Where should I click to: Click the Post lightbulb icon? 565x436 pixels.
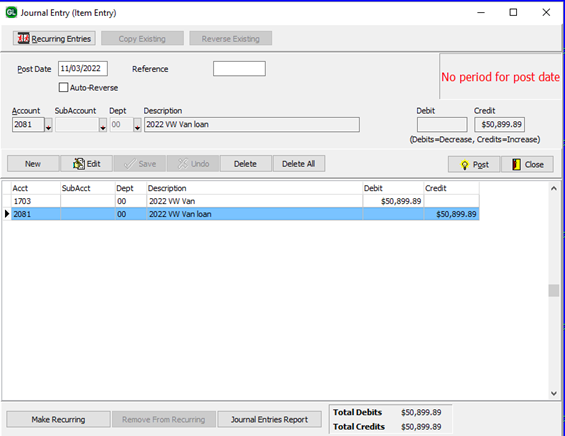(x=464, y=165)
